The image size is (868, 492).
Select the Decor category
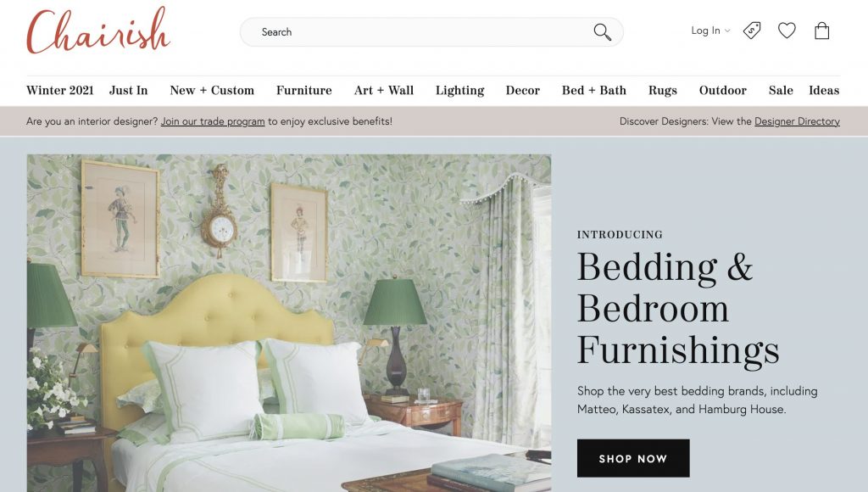click(x=522, y=90)
